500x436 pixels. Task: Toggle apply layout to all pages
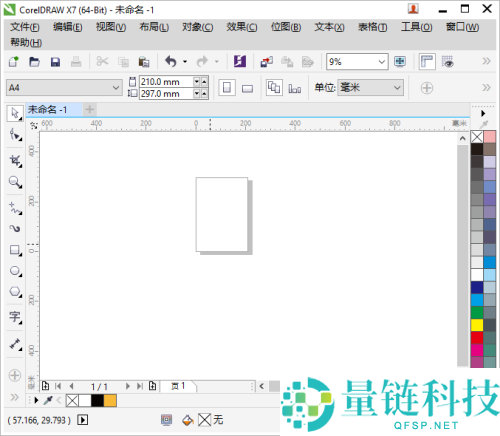coord(274,88)
